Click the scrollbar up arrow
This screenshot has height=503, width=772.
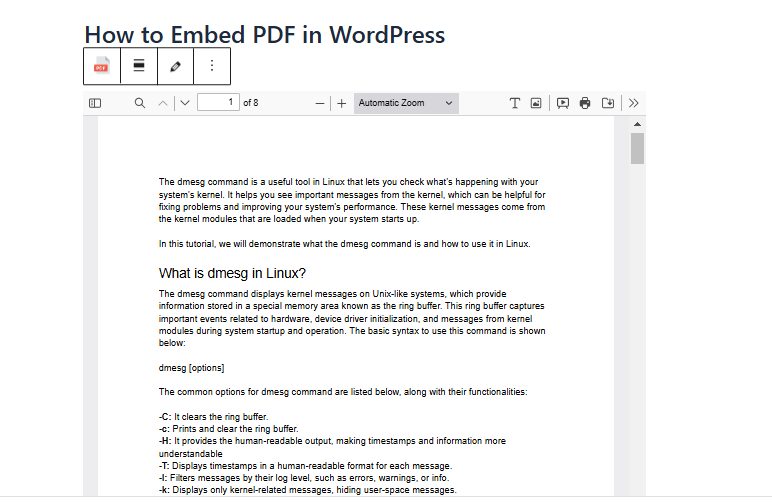click(638, 124)
